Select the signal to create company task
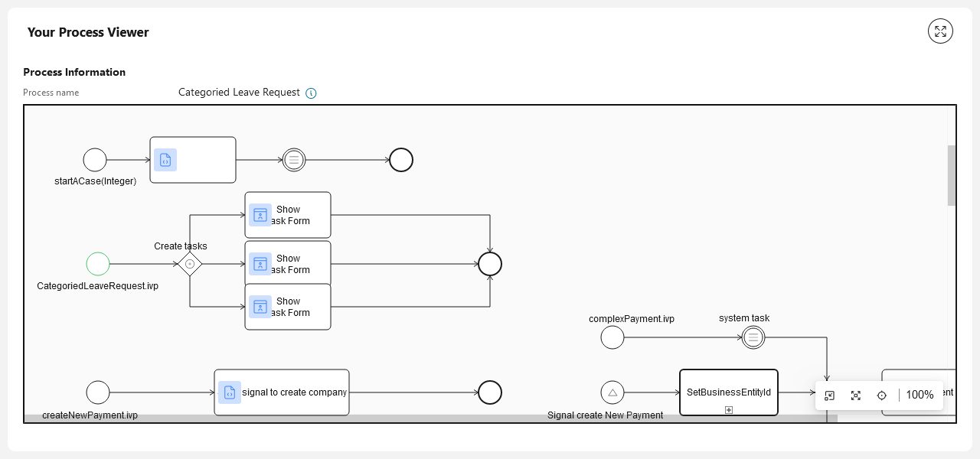Image resolution: width=980 pixels, height=459 pixels. click(282, 392)
